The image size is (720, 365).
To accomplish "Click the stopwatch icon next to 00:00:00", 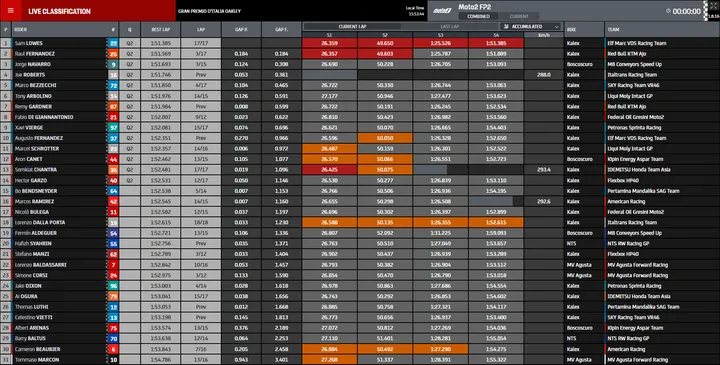I will [x=668, y=11].
